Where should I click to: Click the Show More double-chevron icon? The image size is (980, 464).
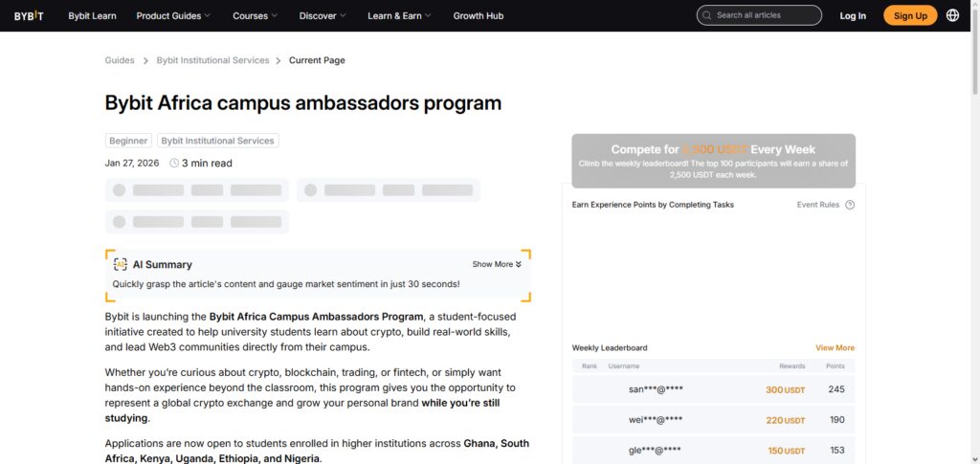(x=518, y=264)
